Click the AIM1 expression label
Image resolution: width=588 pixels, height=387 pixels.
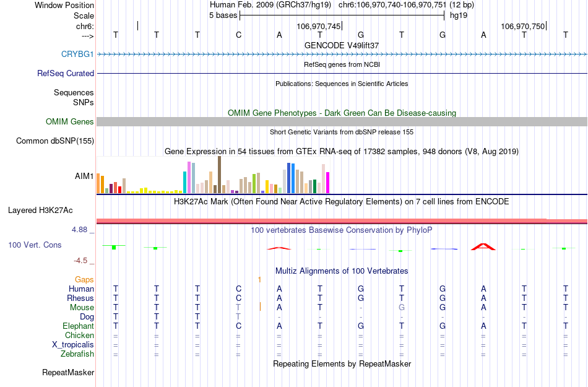(84, 176)
